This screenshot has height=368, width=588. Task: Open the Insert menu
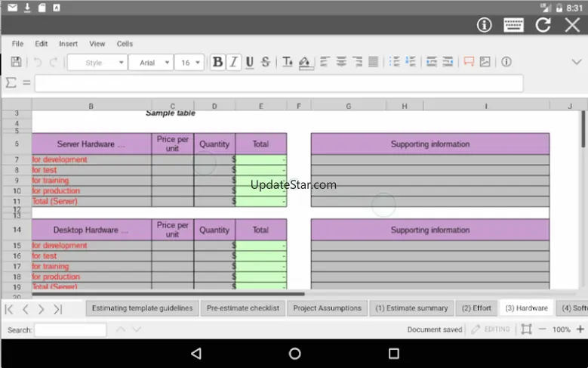click(68, 44)
